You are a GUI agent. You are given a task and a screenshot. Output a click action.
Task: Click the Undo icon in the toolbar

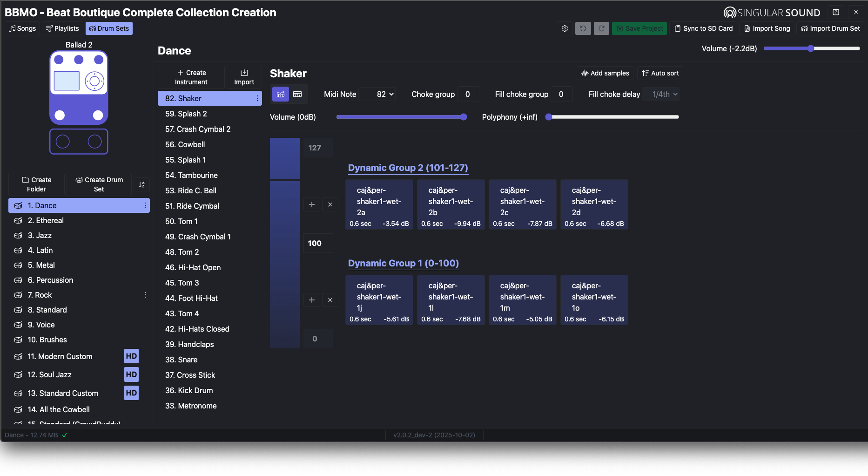(x=583, y=28)
